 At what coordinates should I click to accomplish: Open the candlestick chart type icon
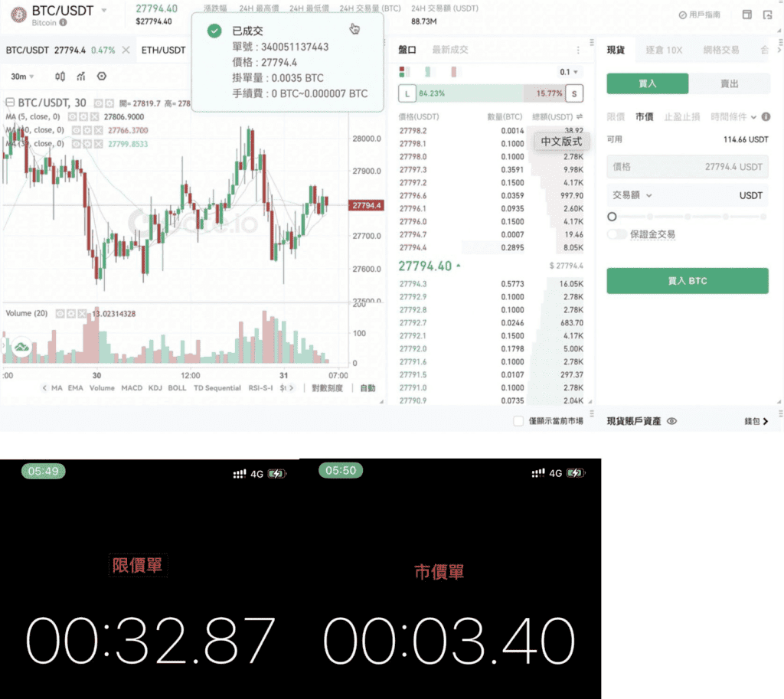pos(60,77)
